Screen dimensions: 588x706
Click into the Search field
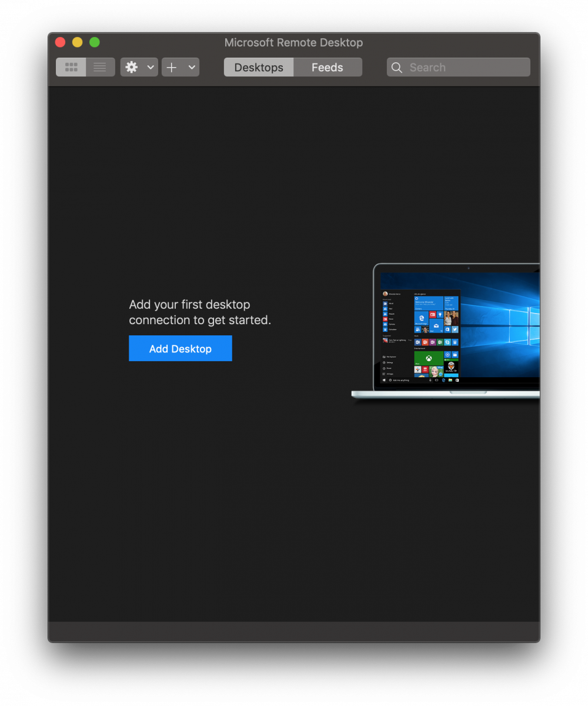(459, 67)
